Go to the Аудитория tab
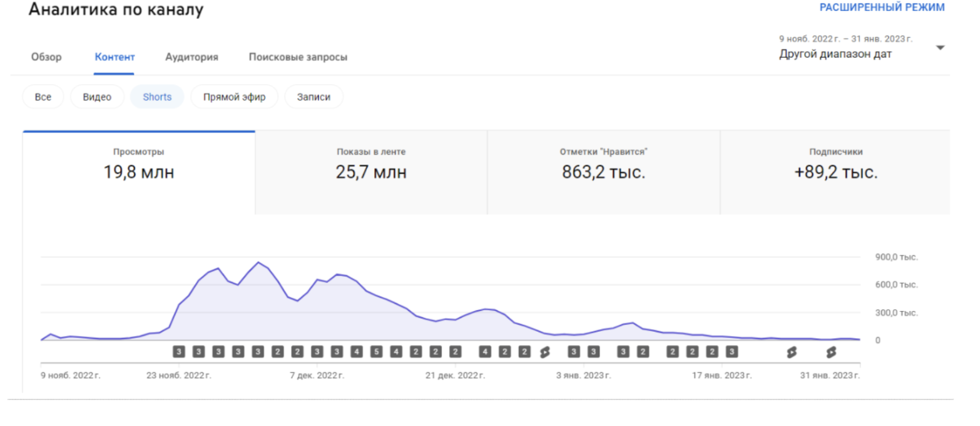 pyautogui.click(x=191, y=57)
